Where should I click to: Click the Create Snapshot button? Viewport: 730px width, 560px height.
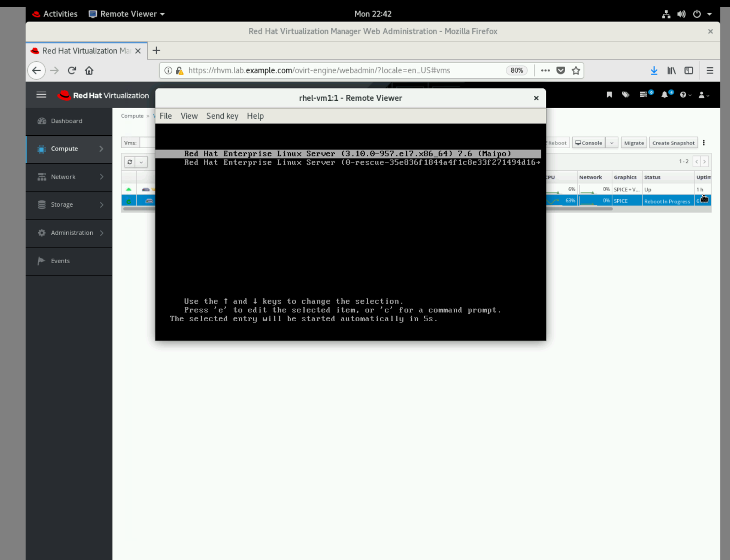tap(673, 143)
